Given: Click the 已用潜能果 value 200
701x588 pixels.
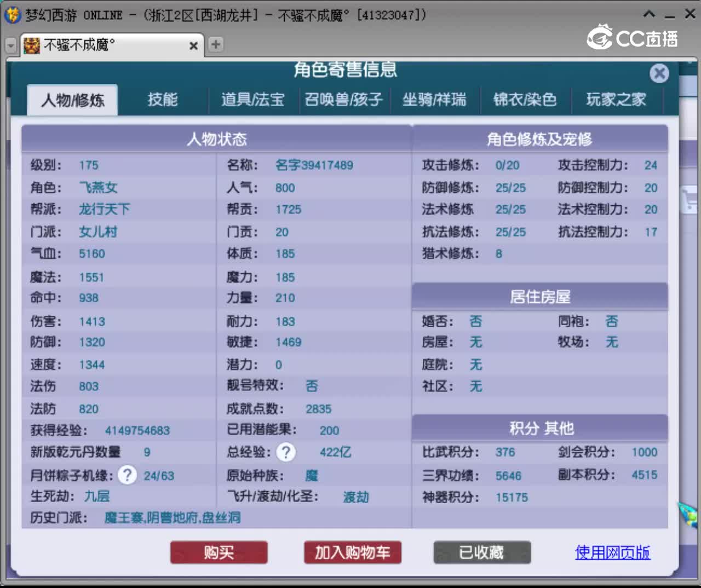Looking at the screenshot, I should [x=329, y=430].
